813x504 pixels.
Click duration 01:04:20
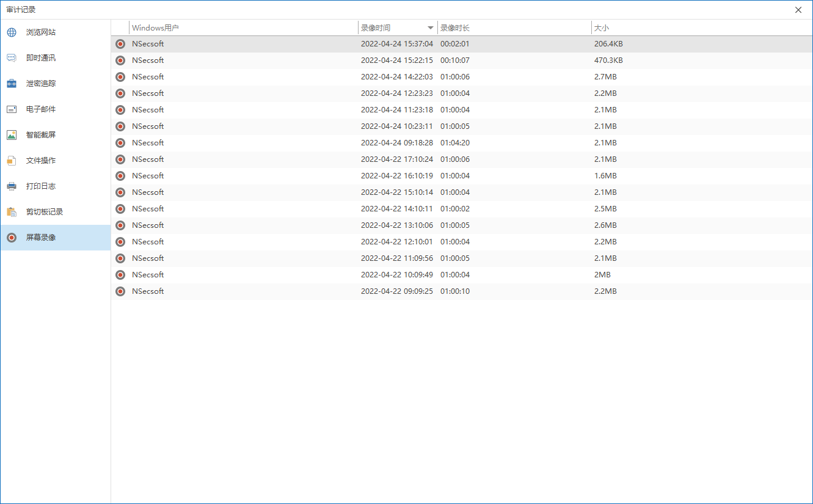(x=455, y=143)
